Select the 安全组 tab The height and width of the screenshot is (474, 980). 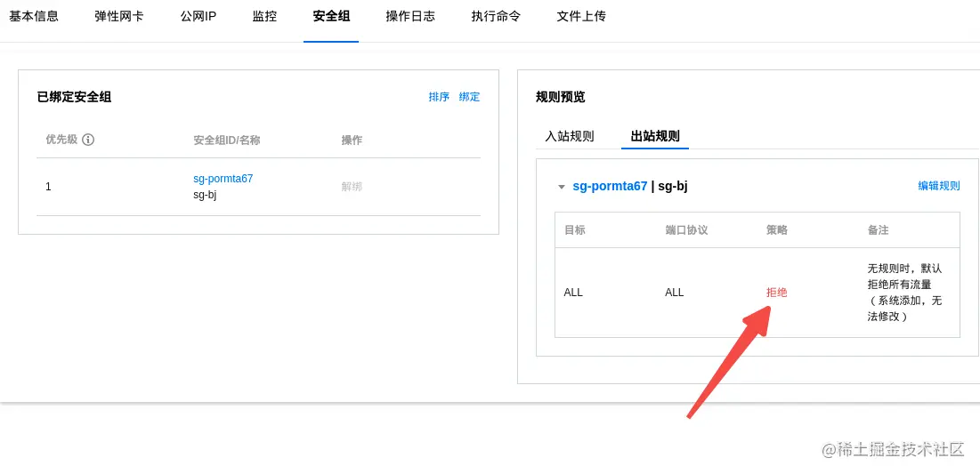[x=331, y=16]
